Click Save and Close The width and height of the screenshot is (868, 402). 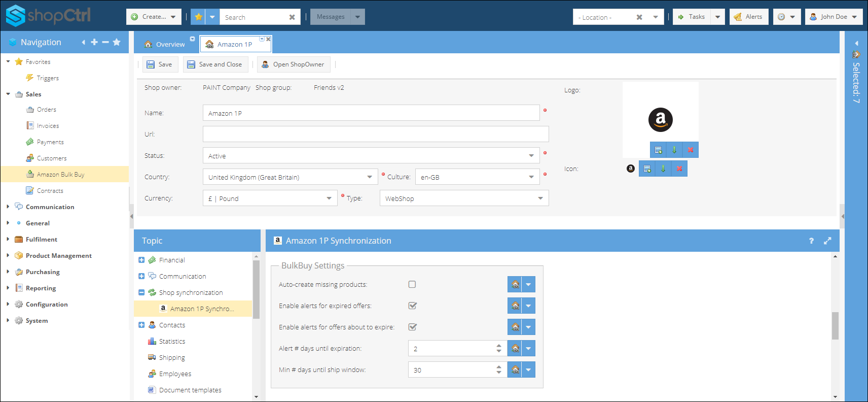click(214, 64)
